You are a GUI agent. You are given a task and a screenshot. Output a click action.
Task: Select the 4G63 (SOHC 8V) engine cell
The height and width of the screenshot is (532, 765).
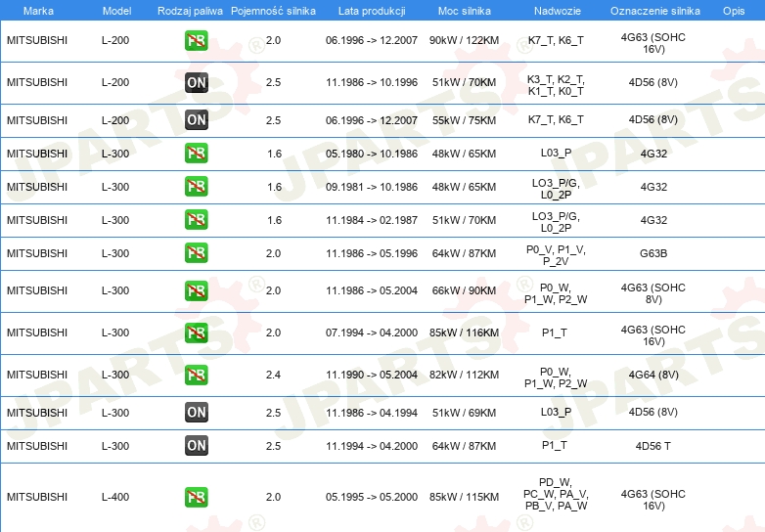[x=653, y=293]
